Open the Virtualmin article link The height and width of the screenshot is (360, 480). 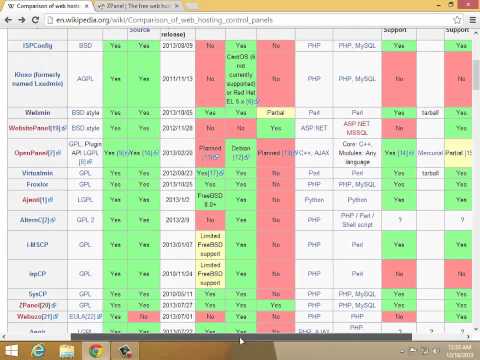point(37,173)
